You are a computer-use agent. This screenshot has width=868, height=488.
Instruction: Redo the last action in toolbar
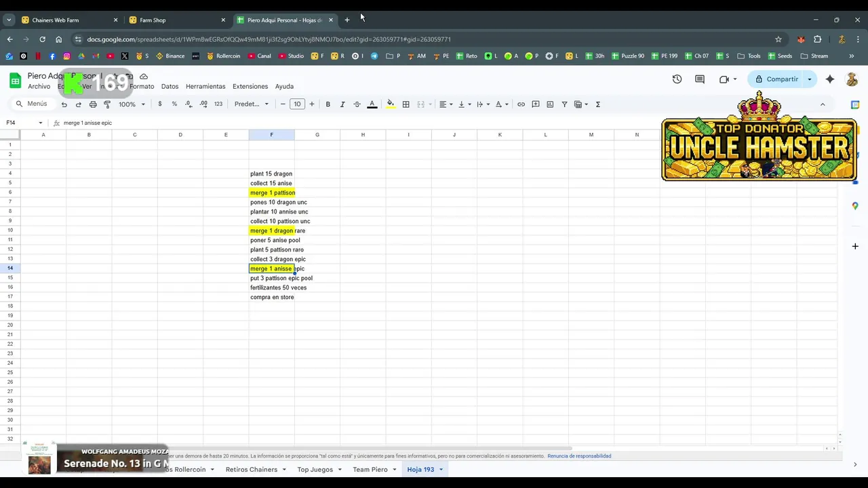pyautogui.click(x=79, y=104)
